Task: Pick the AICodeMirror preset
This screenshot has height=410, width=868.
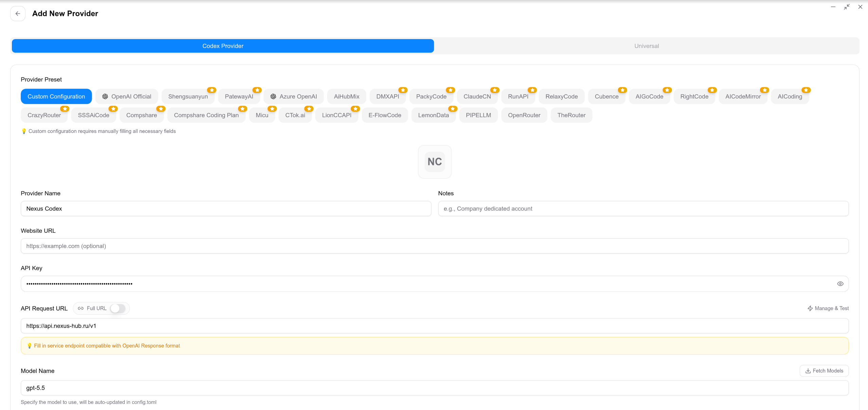Action: click(743, 96)
